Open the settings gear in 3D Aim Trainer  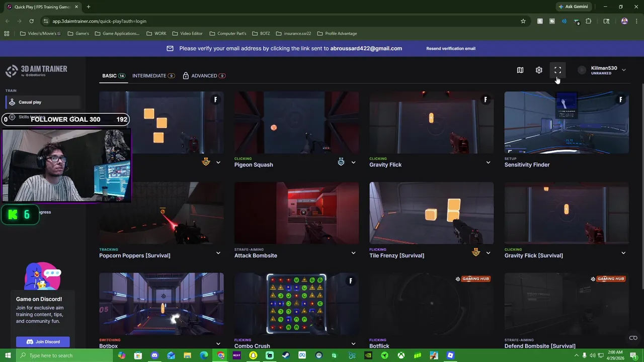(x=539, y=70)
